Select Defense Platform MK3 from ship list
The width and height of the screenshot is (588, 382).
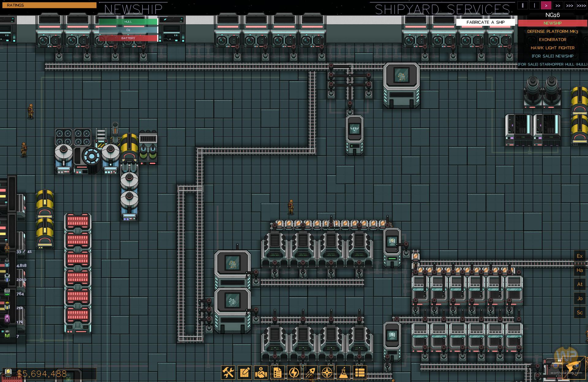point(552,31)
